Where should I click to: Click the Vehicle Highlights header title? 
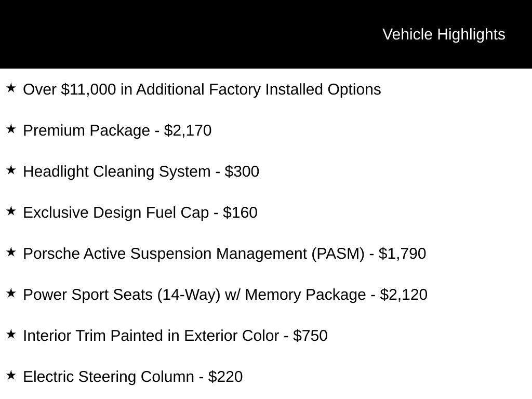click(x=444, y=35)
